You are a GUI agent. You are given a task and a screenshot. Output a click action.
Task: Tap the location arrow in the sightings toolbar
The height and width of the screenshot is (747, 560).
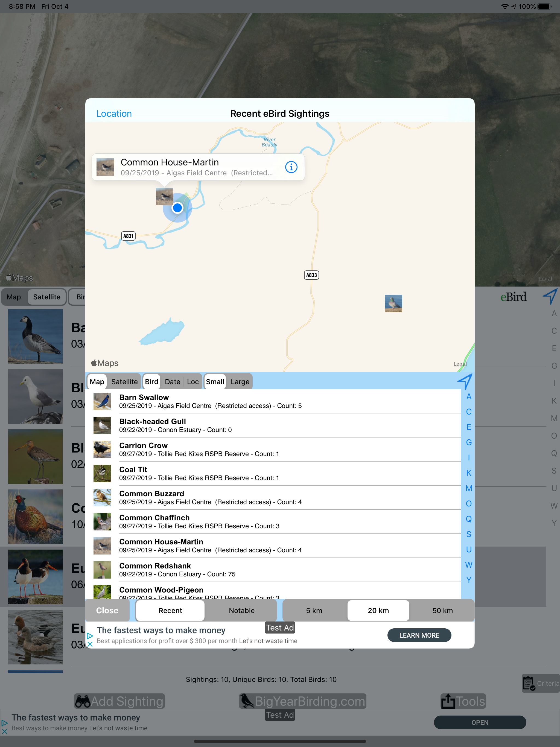(465, 381)
